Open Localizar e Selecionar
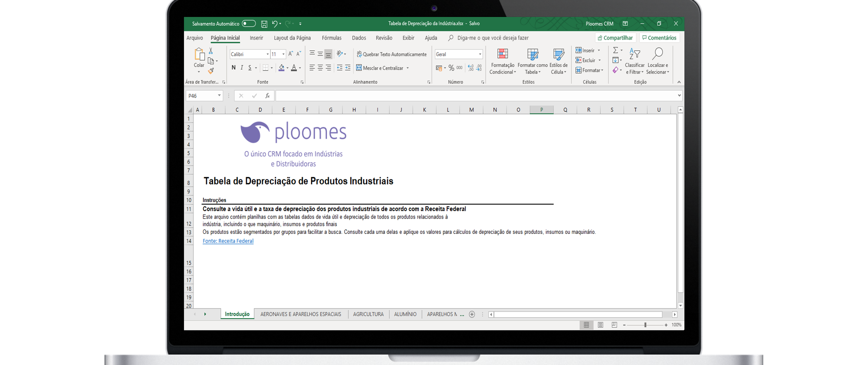The height and width of the screenshot is (365, 868). tap(658, 61)
